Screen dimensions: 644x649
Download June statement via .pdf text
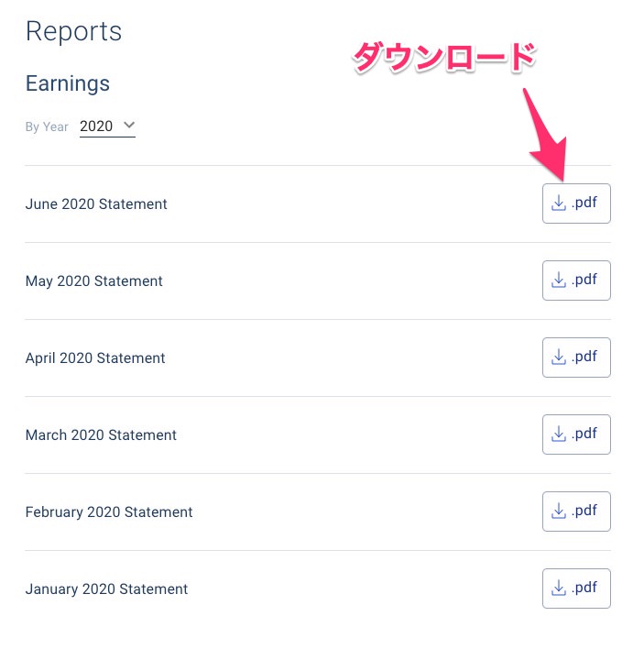(x=584, y=203)
